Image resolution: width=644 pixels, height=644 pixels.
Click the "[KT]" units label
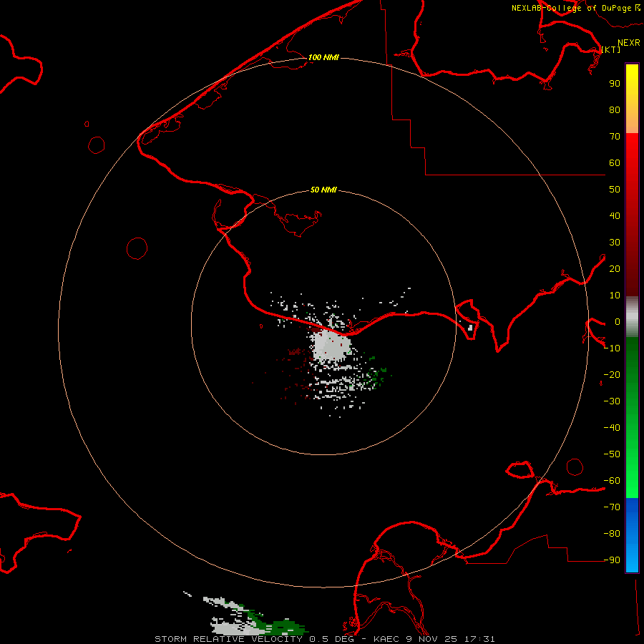(611, 49)
